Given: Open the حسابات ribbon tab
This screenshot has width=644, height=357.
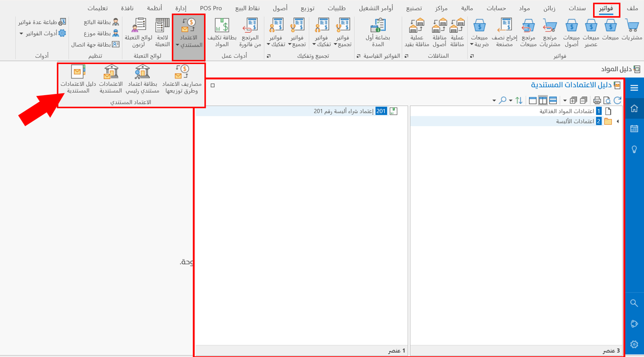Looking at the screenshot, I should tap(496, 8).
